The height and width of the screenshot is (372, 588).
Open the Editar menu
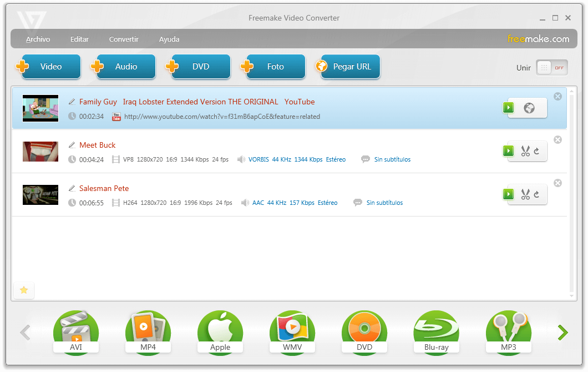click(x=79, y=39)
